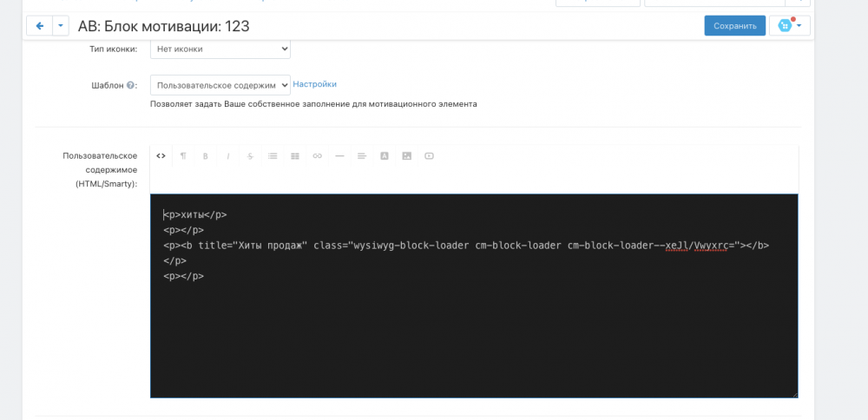Screen dimensions: 868x420
Task: Click the paragraph format icon
Action: point(183,156)
